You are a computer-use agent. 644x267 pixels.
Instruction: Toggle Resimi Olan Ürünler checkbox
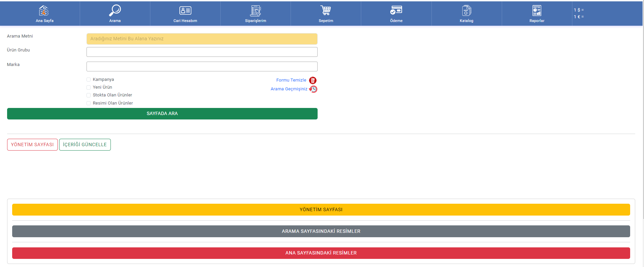pyautogui.click(x=89, y=103)
